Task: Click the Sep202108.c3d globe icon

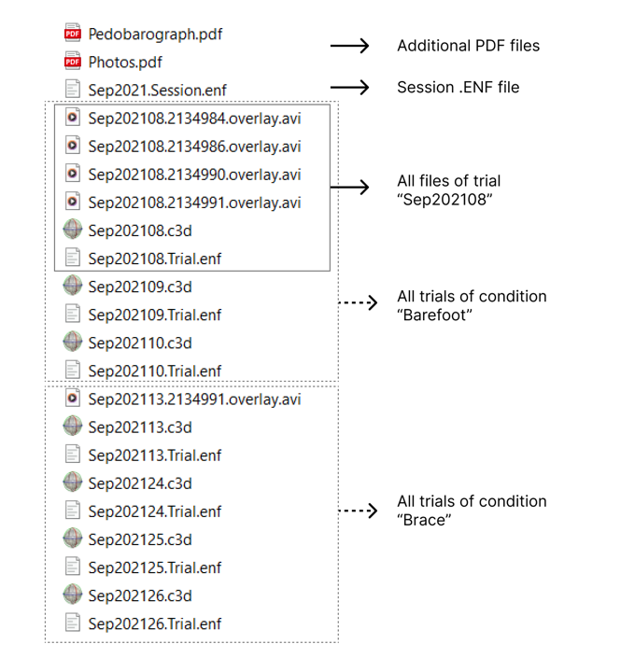Action: click(x=73, y=231)
